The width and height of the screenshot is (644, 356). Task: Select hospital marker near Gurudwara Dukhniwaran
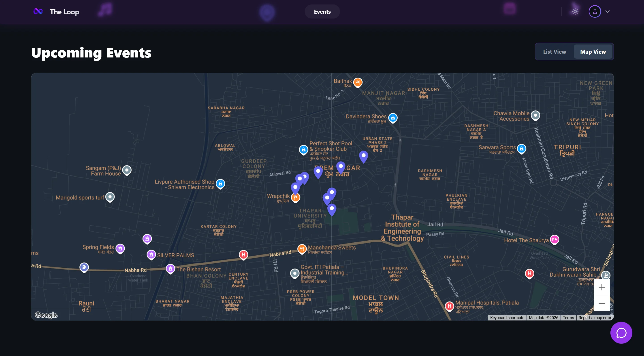coord(529,273)
